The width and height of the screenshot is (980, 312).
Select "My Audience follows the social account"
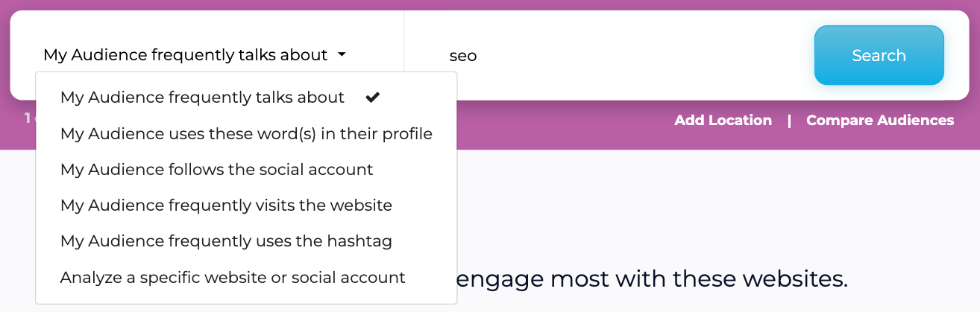[216, 170]
